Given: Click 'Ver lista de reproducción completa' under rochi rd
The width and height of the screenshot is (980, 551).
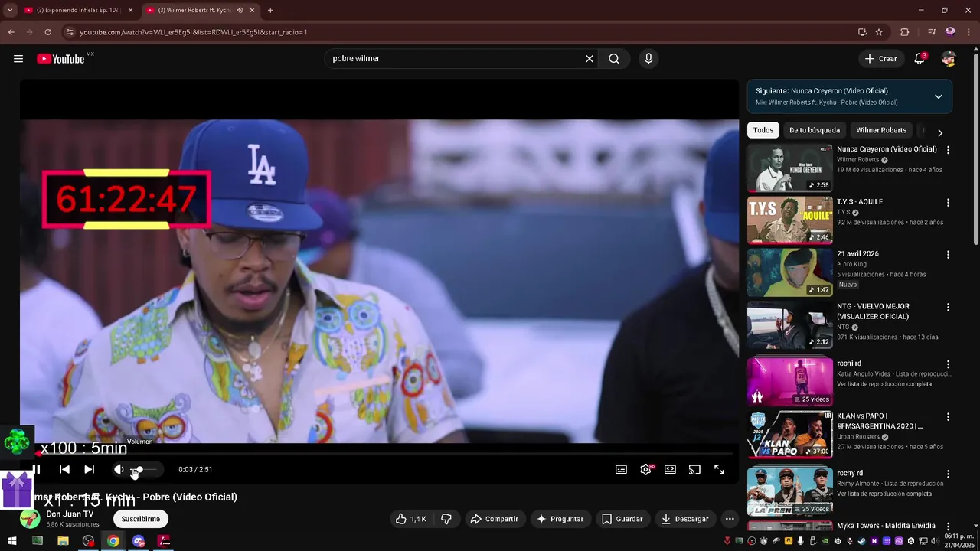Looking at the screenshot, I should click(x=884, y=384).
